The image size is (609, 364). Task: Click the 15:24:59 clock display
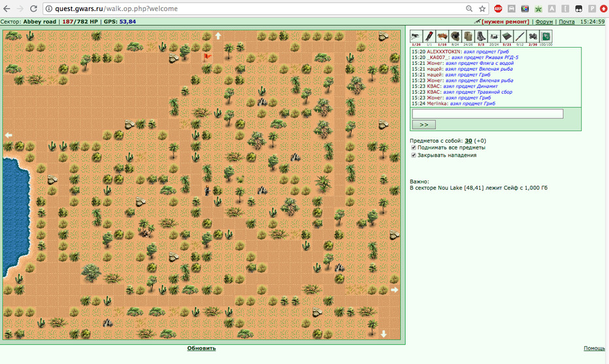592,22
